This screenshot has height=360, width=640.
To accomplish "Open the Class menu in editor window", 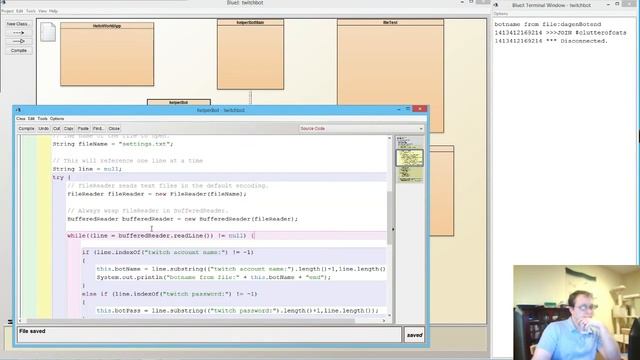I will pos(20,119).
